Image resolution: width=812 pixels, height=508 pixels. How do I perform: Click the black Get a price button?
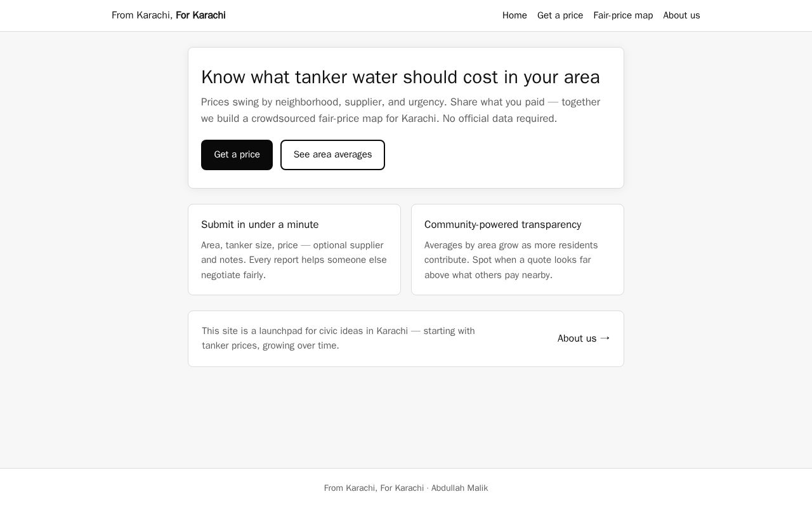[237, 155]
